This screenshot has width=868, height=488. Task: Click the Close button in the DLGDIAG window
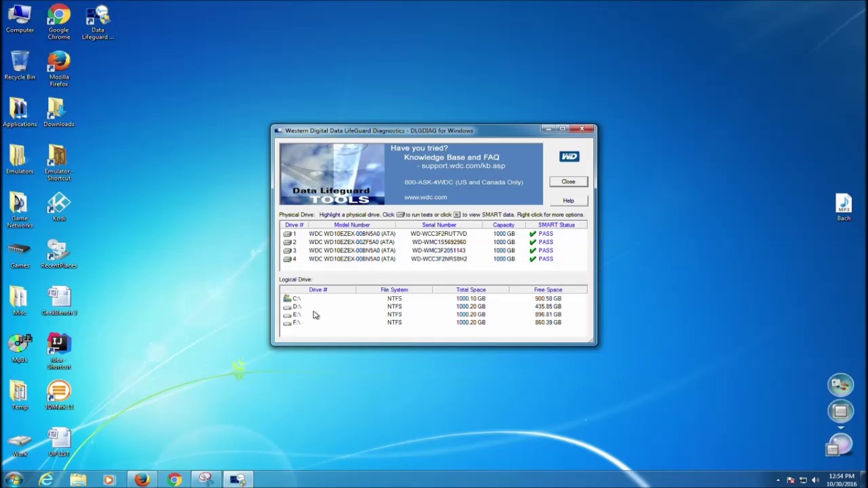tap(568, 182)
